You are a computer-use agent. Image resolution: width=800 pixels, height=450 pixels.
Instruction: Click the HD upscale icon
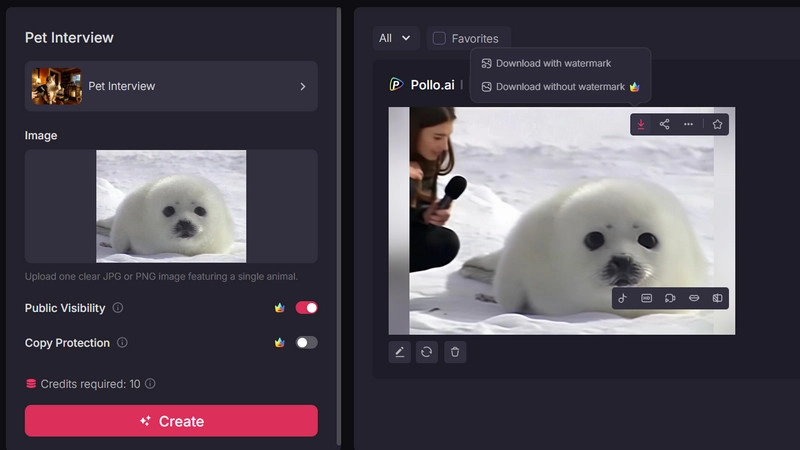[x=646, y=298]
